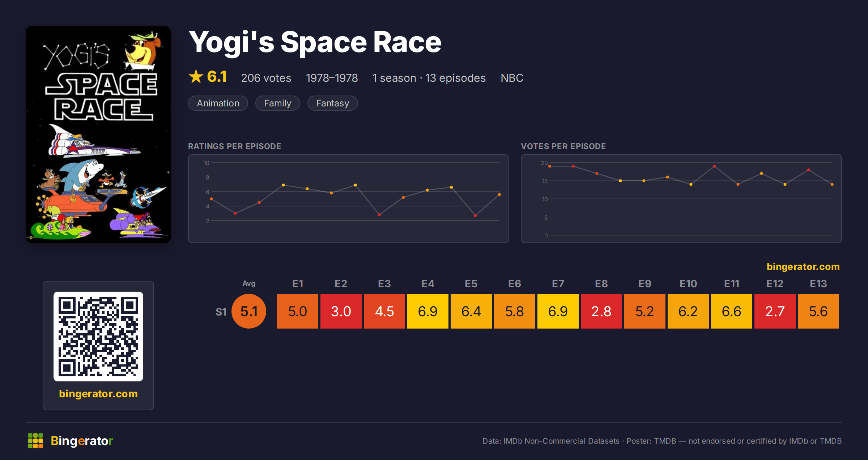Click the gold star rating icon
This screenshot has height=461, width=868.
tap(196, 76)
